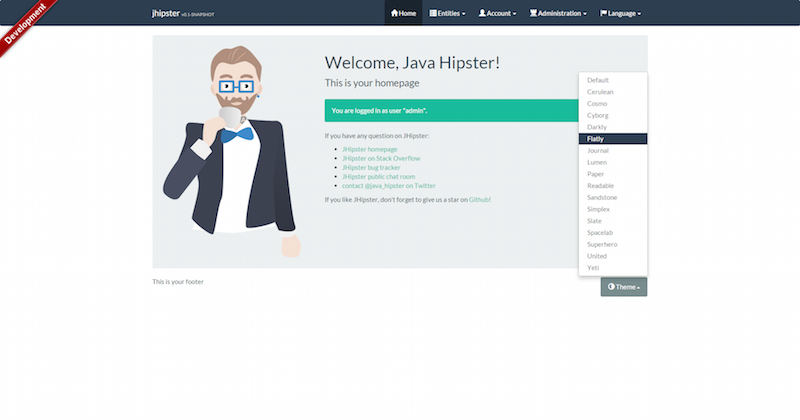This screenshot has width=800, height=420.
Task: Click the Theme dropdown button
Action: pyautogui.click(x=623, y=287)
